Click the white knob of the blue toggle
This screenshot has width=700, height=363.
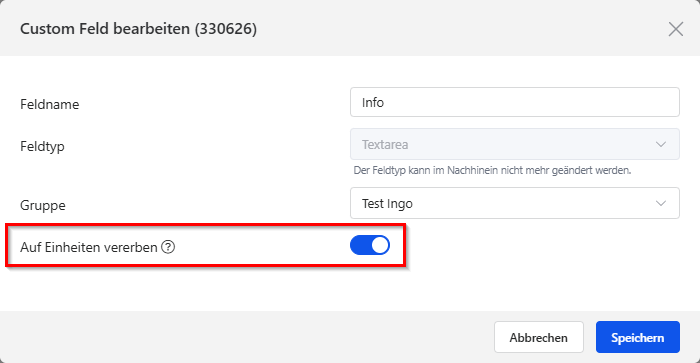(380, 245)
